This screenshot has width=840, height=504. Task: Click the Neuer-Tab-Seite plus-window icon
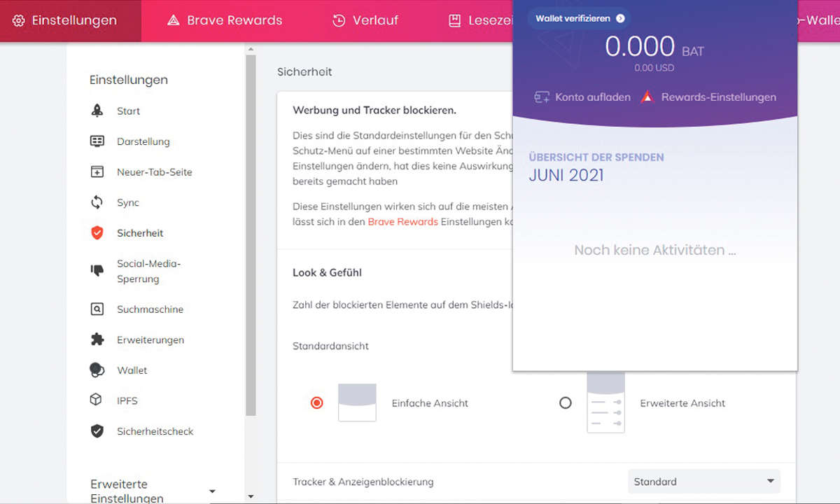click(x=97, y=171)
